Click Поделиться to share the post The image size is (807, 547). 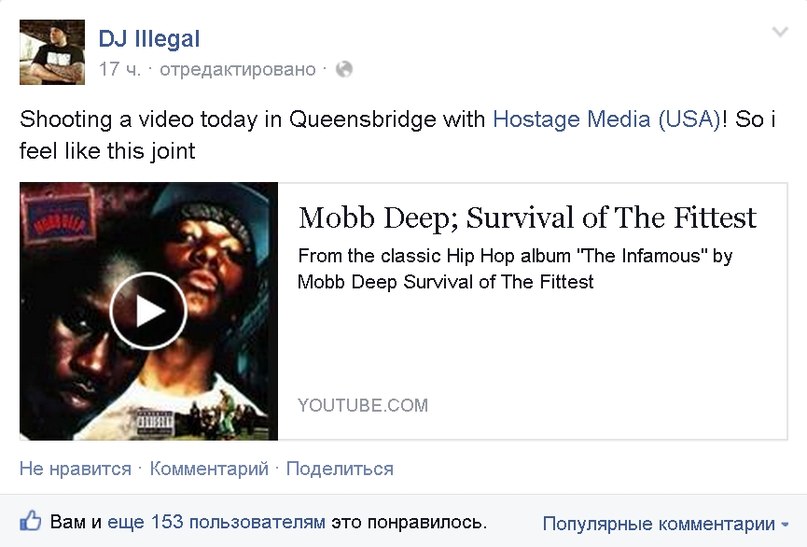pyautogui.click(x=340, y=469)
